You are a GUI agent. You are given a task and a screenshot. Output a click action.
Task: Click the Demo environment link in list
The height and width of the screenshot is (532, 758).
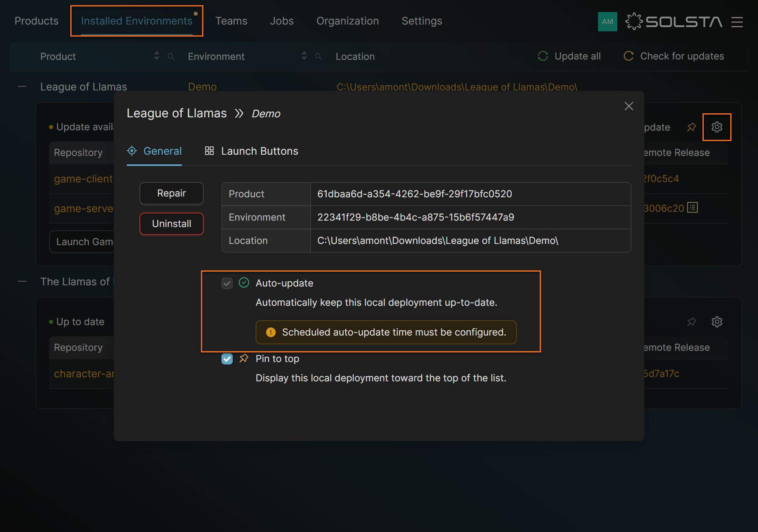pos(202,87)
